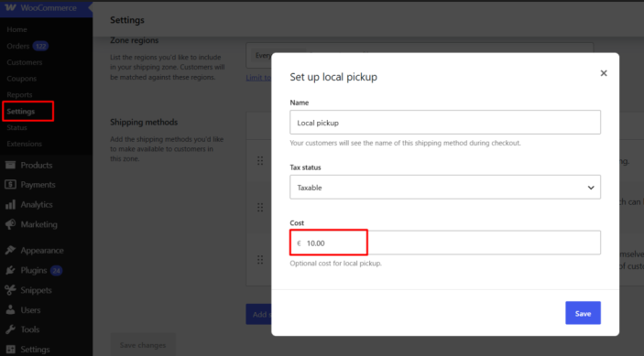Open the Appearance brush icon
This screenshot has height=356, width=644.
10,250
